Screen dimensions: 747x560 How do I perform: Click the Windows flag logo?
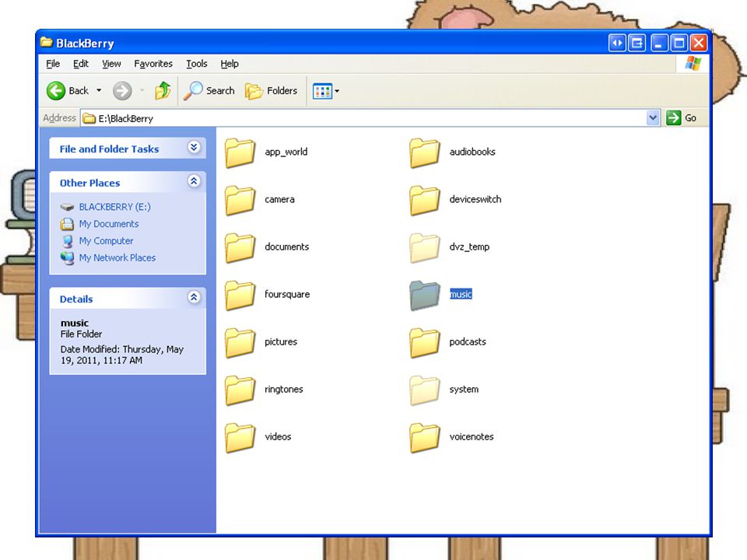pos(693,63)
